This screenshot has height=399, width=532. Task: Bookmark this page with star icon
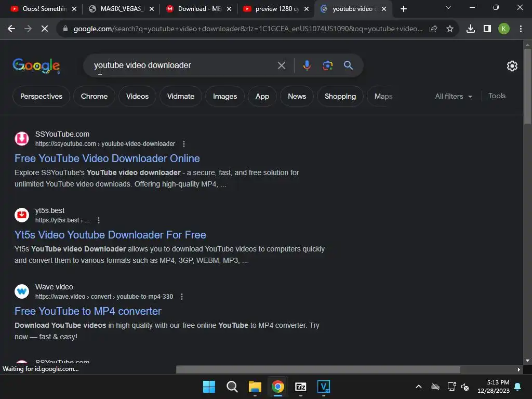click(x=449, y=29)
